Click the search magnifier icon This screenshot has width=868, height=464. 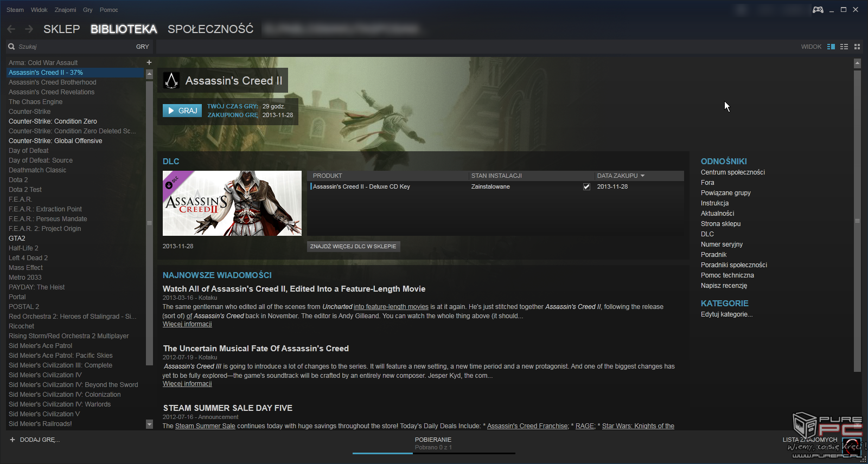click(11, 47)
